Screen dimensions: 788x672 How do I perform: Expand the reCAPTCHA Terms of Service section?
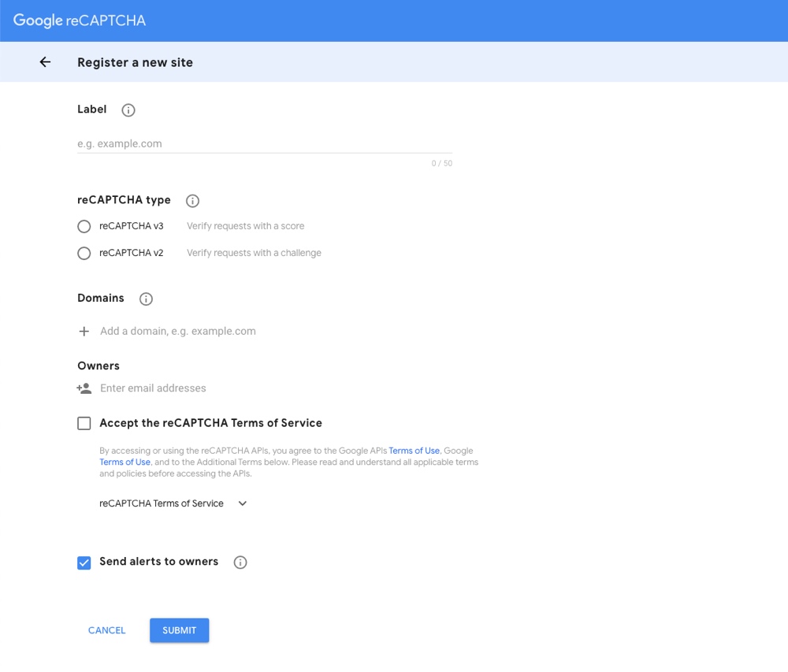tap(242, 503)
